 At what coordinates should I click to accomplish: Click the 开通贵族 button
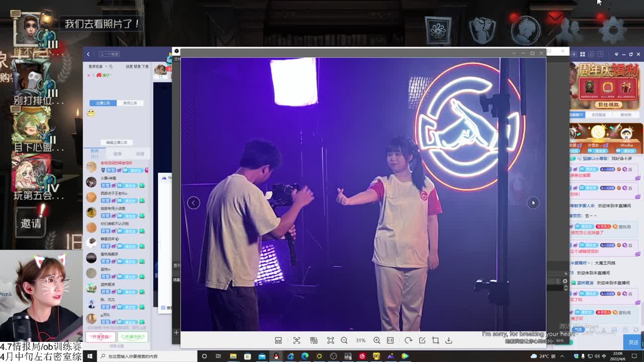(101, 337)
